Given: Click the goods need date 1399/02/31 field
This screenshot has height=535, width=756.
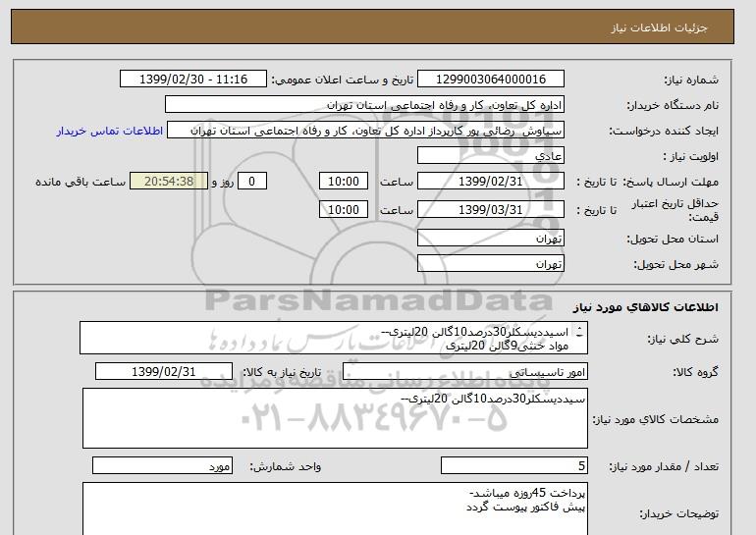Looking at the screenshot, I should click(x=164, y=372).
